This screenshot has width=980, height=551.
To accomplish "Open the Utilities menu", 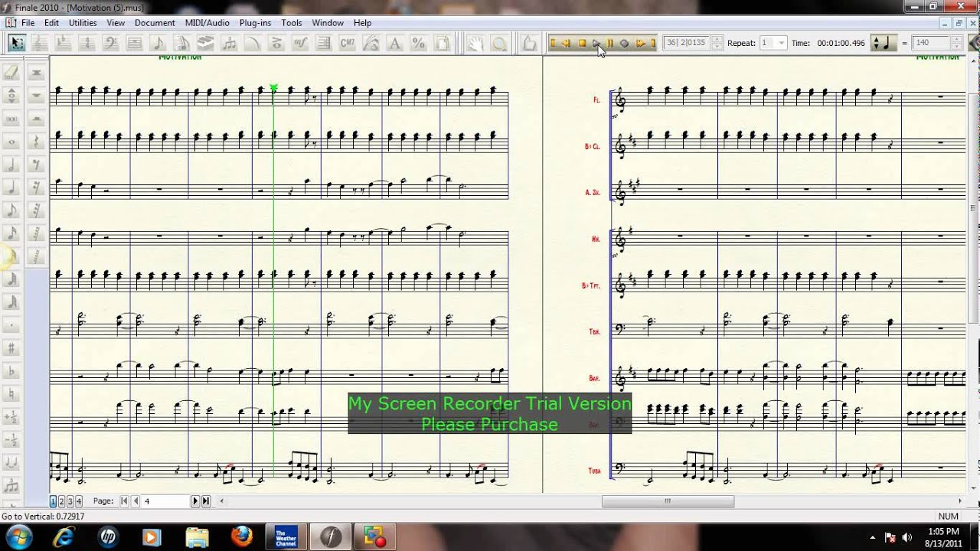I will click(83, 23).
